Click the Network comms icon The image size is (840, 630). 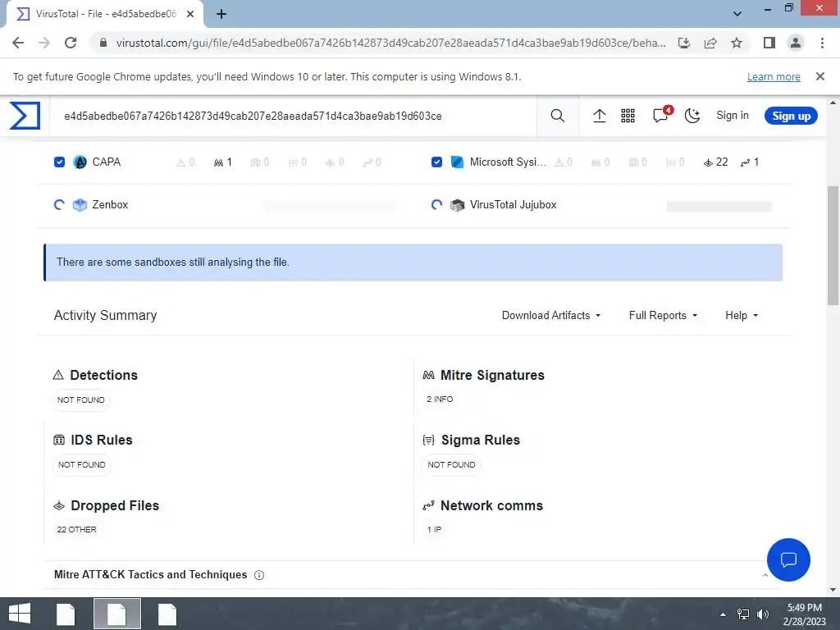(428, 505)
